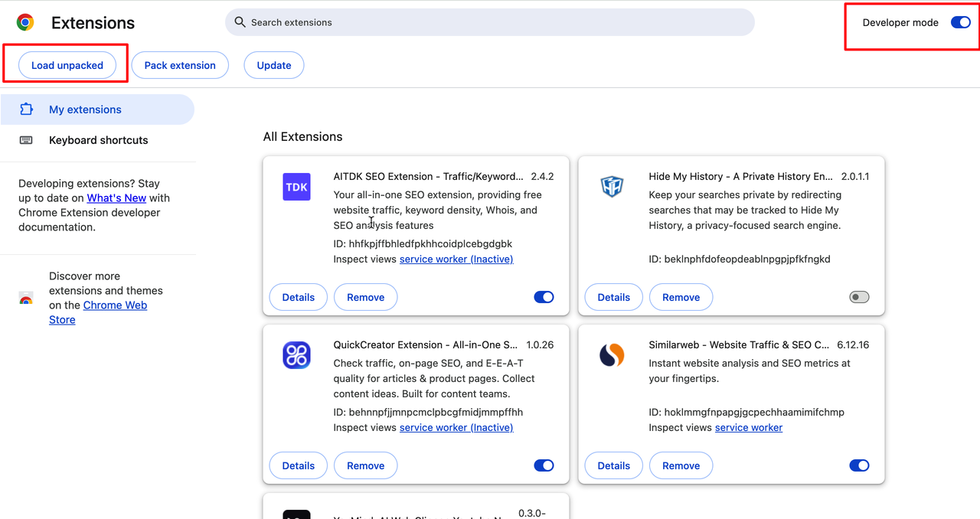The width and height of the screenshot is (980, 519).
Task: Remove the QuickCreator Extension
Action: [366, 465]
